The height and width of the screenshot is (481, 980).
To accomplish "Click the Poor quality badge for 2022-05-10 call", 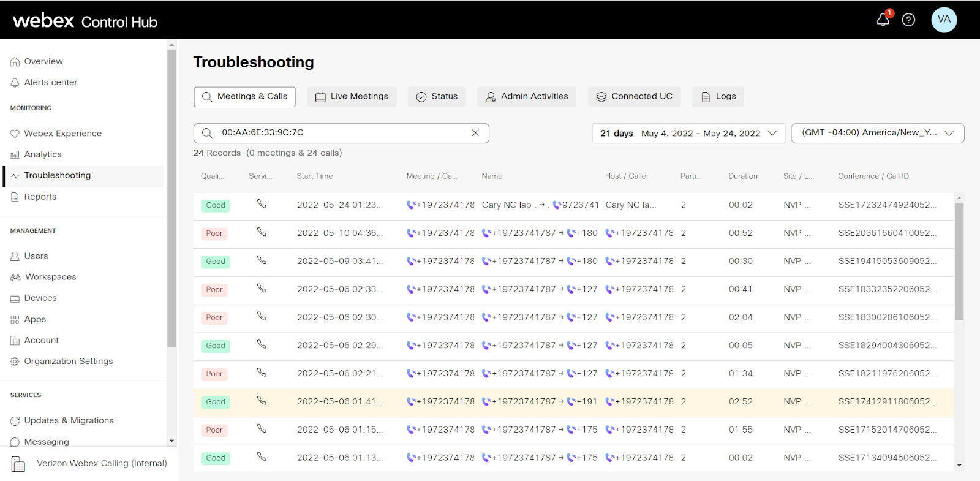I will click(214, 233).
